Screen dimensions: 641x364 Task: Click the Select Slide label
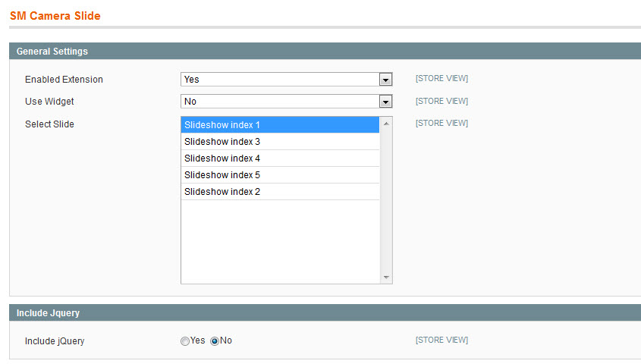click(49, 124)
